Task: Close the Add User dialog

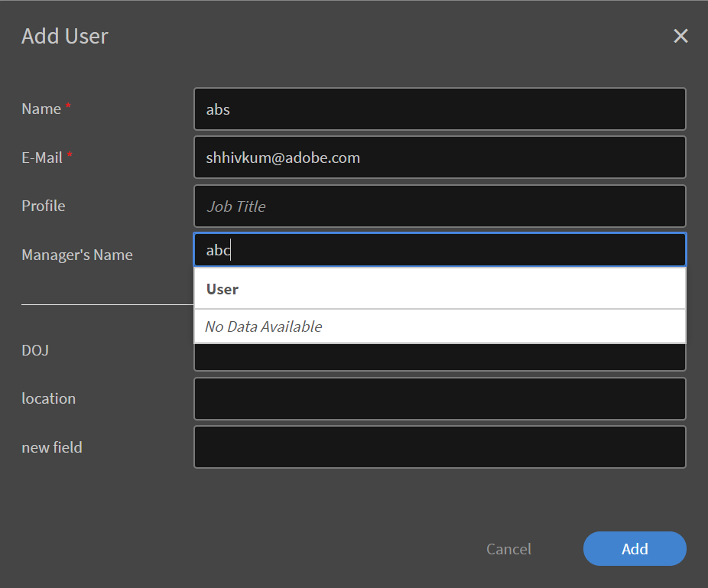Action: 680,35
